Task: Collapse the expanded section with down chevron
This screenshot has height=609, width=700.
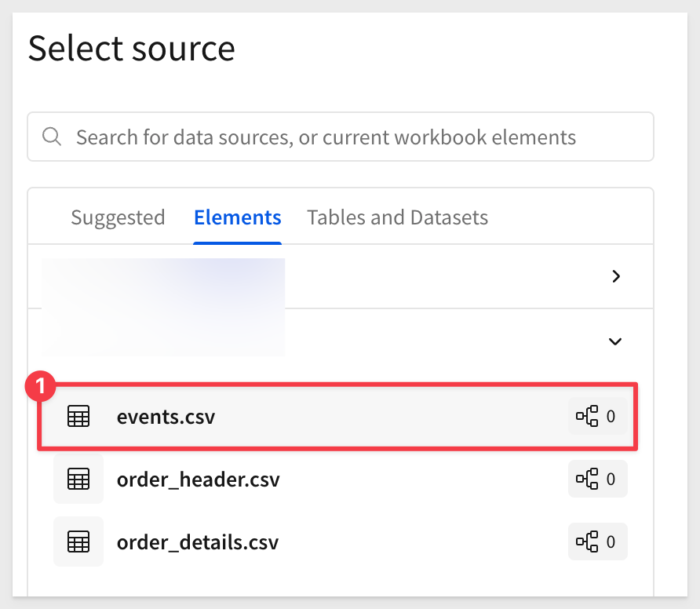Action: (x=615, y=341)
